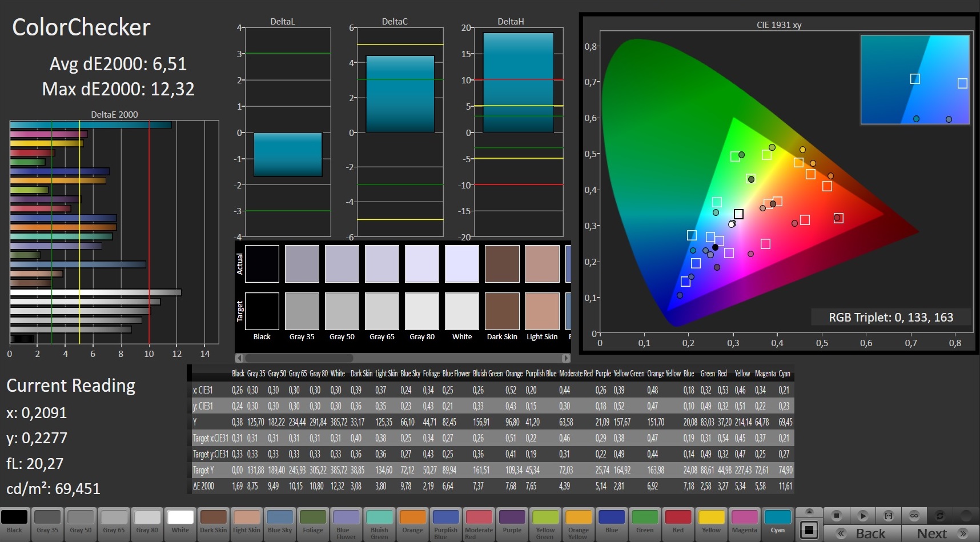Click the left arrow of the swatch scrollbar
This screenshot has width=980, height=542.
tap(240, 358)
